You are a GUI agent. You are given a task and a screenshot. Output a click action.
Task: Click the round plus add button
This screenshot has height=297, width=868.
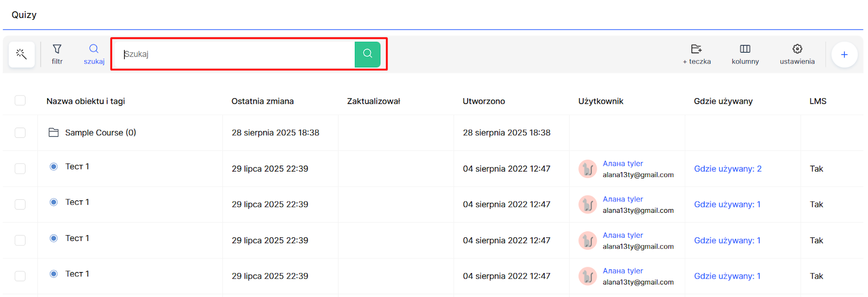click(x=844, y=54)
